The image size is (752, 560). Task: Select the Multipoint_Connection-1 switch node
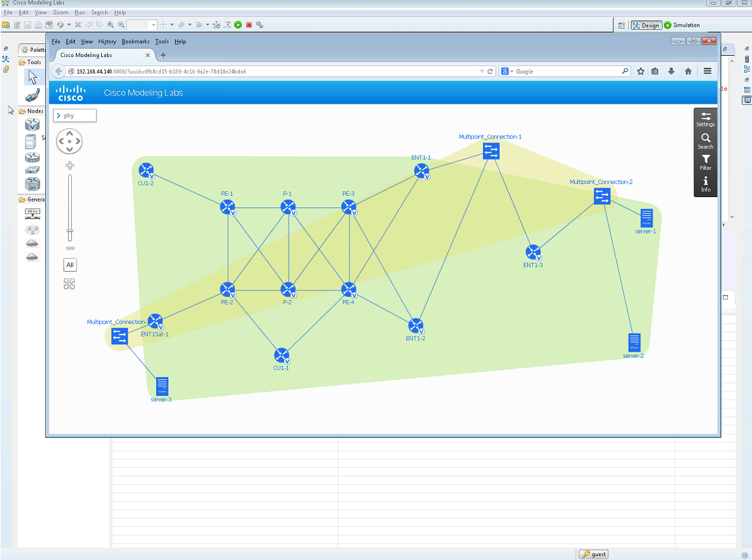tap(491, 151)
